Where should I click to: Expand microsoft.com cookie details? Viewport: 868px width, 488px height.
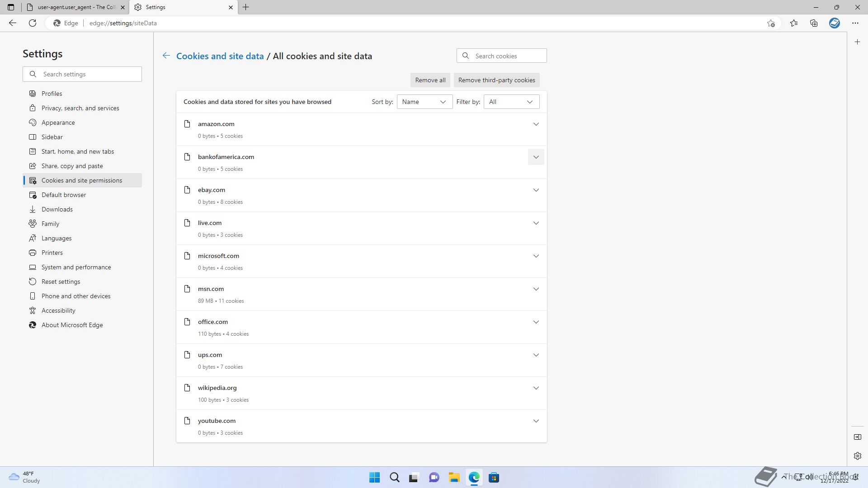(x=536, y=256)
